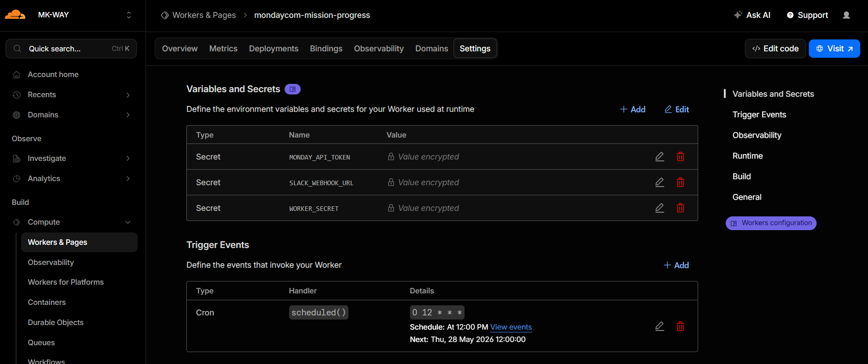
Task: Click the Visit button
Action: click(834, 49)
